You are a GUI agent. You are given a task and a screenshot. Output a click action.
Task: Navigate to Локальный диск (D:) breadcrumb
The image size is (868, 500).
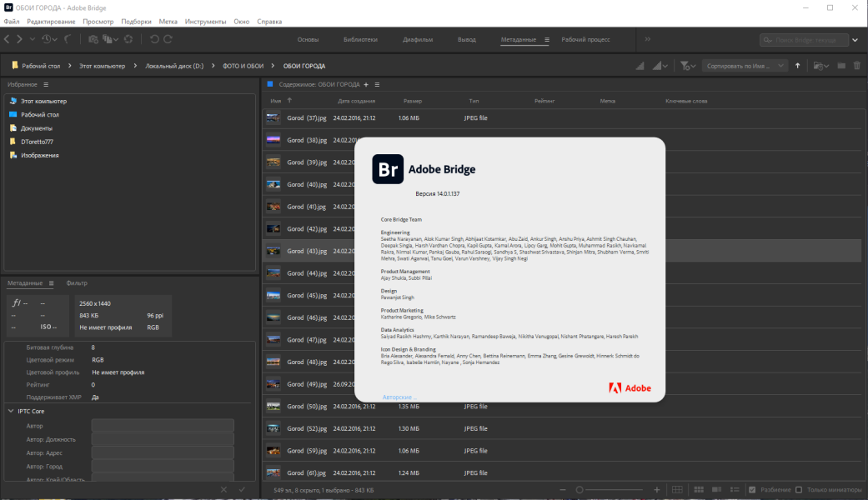[x=174, y=66]
